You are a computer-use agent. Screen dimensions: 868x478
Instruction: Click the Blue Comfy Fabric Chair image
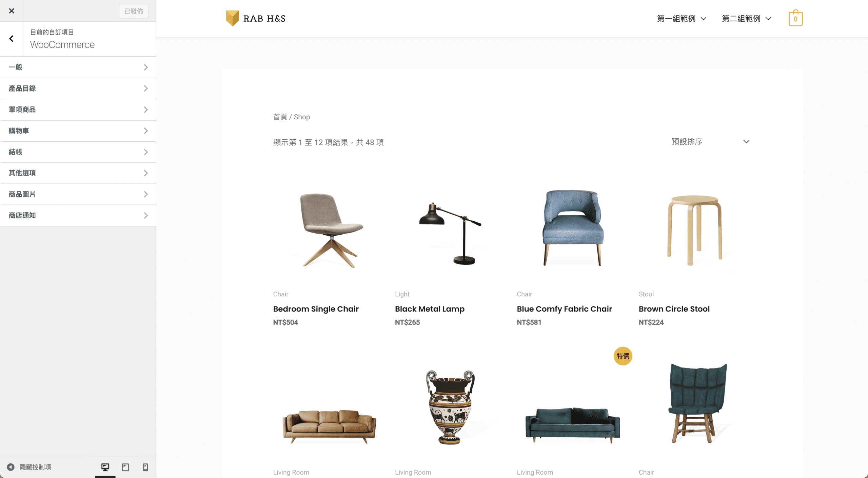coord(573,227)
